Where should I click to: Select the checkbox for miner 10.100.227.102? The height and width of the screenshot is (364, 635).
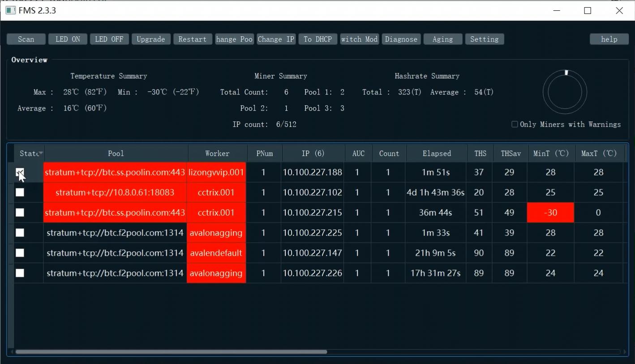[20, 192]
